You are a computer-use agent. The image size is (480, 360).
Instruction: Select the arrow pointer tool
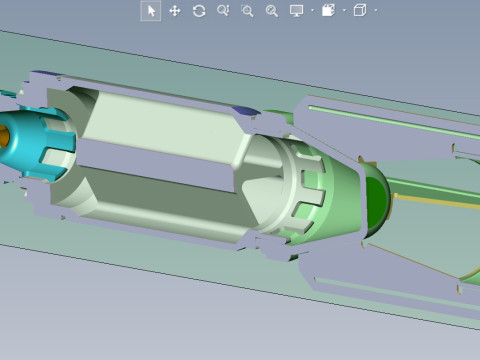click(151, 11)
